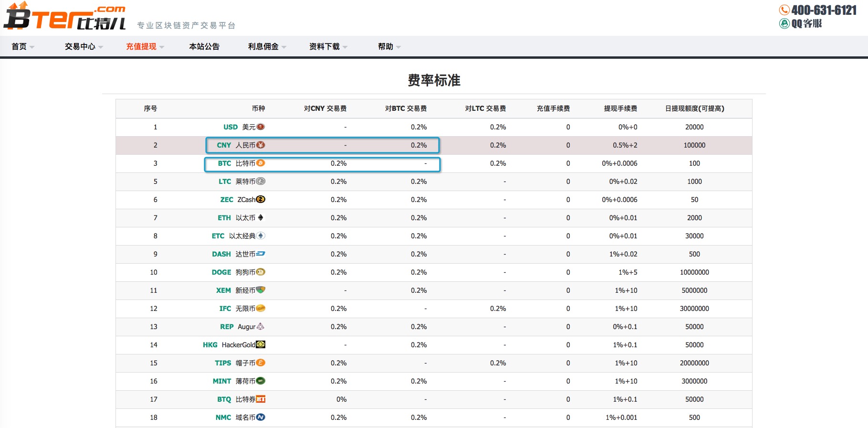The width and height of the screenshot is (868, 428).
Task: Click the DASH coin logo icon
Action: [x=261, y=254]
